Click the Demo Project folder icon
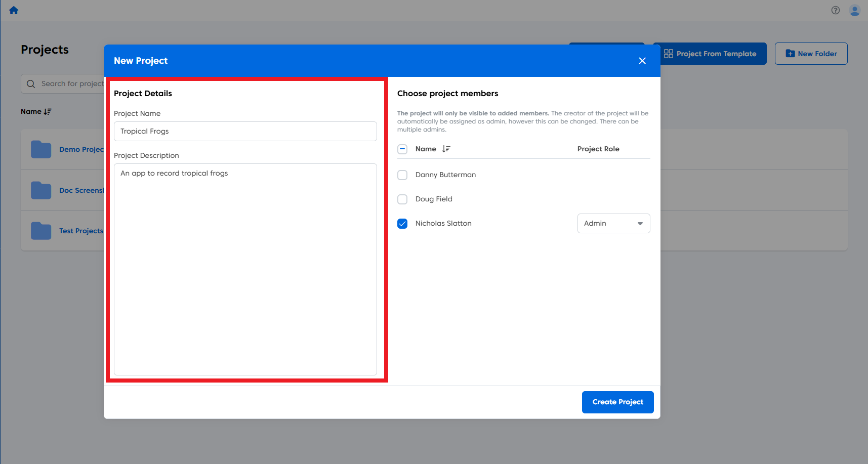The image size is (868, 464). 41,149
